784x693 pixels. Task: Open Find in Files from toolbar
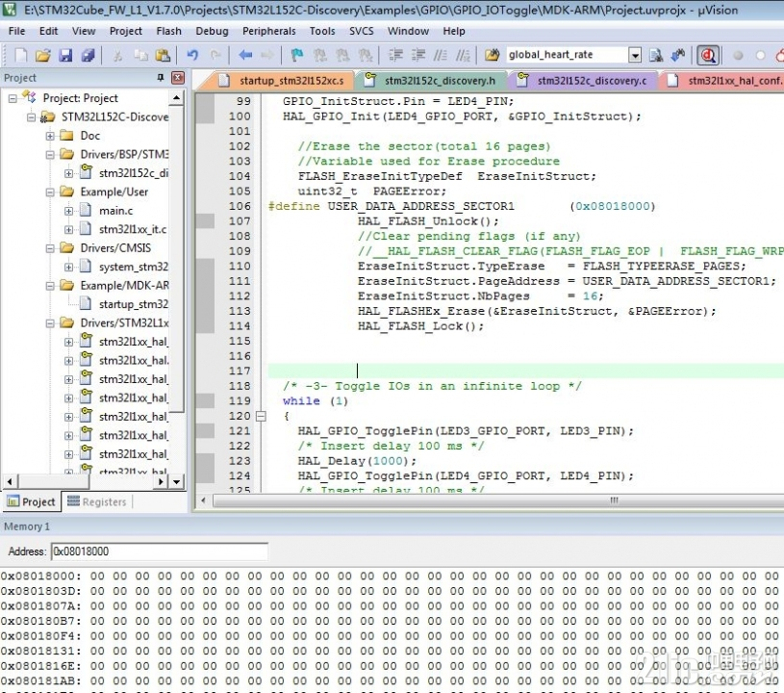492,55
